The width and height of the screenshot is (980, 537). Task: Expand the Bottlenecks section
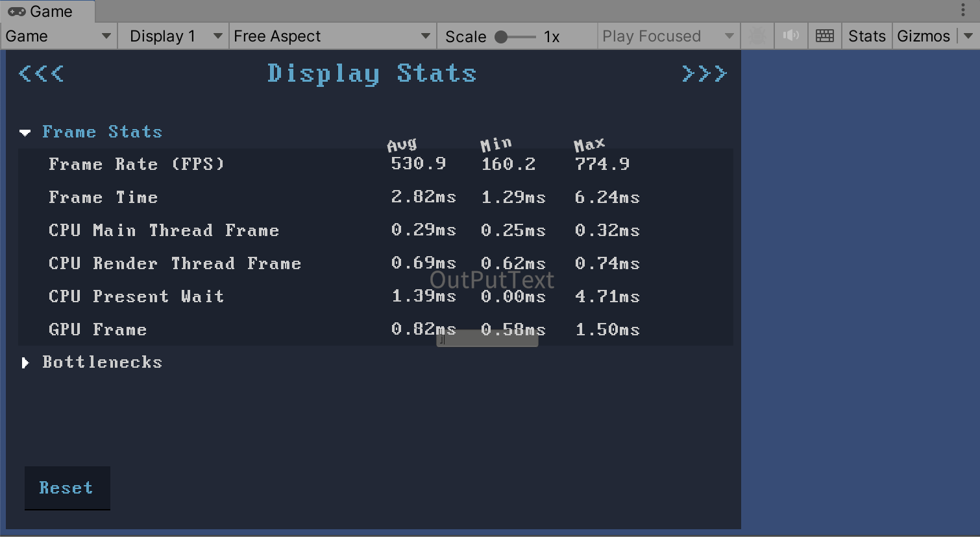(25, 363)
